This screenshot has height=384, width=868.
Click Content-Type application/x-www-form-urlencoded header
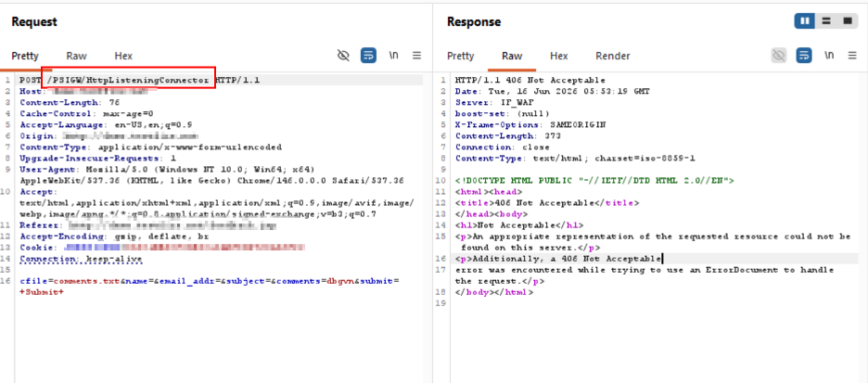pos(150,147)
